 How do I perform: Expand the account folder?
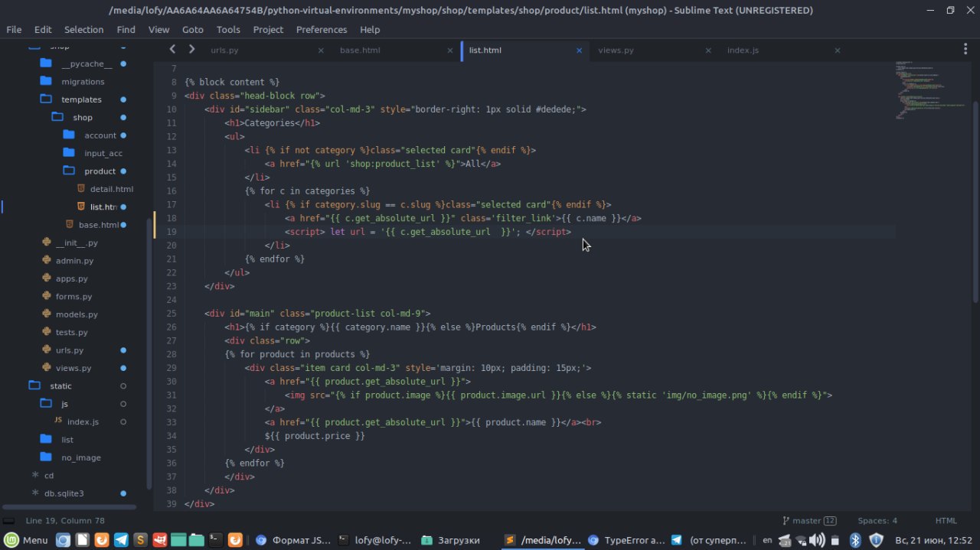pyautogui.click(x=100, y=135)
